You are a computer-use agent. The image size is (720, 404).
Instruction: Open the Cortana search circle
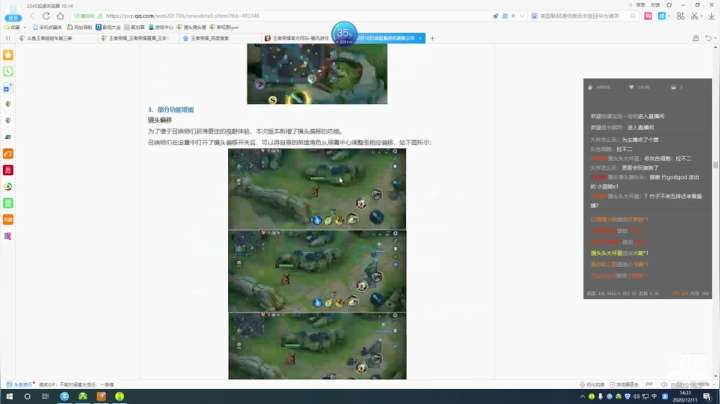(x=27, y=396)
